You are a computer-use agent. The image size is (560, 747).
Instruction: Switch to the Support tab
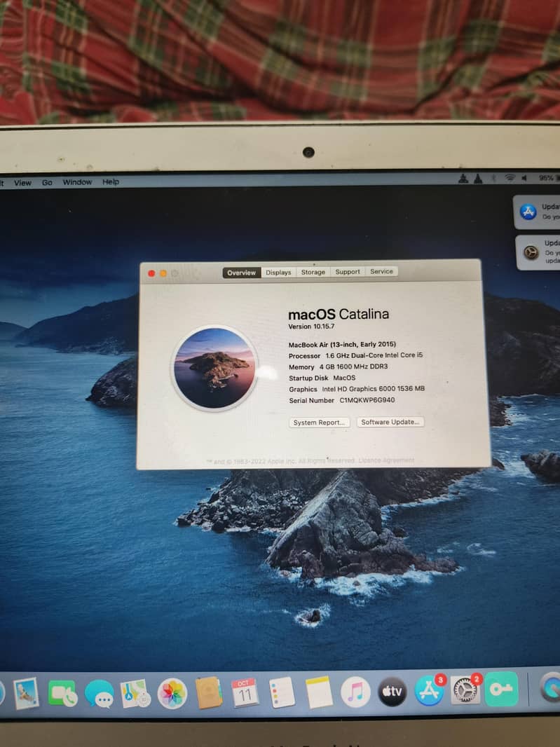(x=348, y=272)
